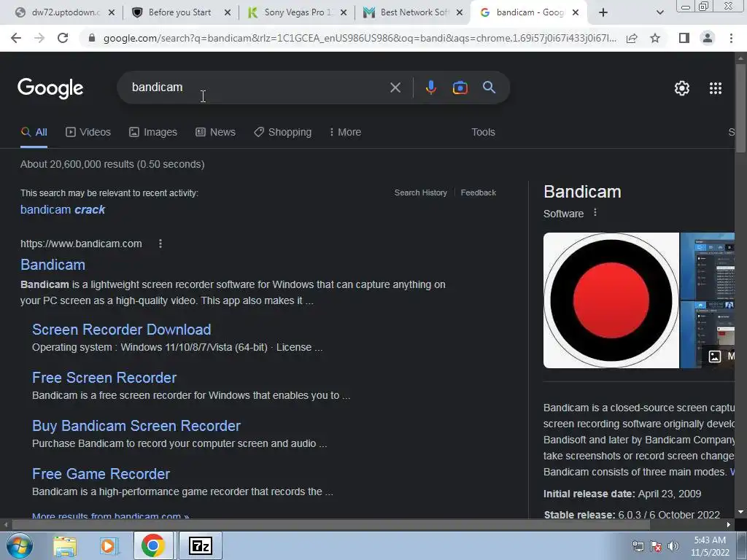Open Action Center flag tray icon
Screen dimensions: 747x560
pos(656,546)
